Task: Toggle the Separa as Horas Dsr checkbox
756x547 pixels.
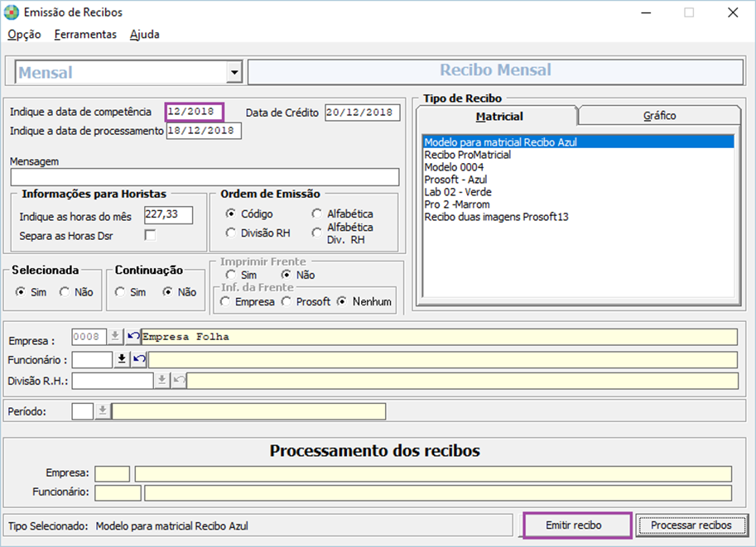Action: (x=151, y=235)
